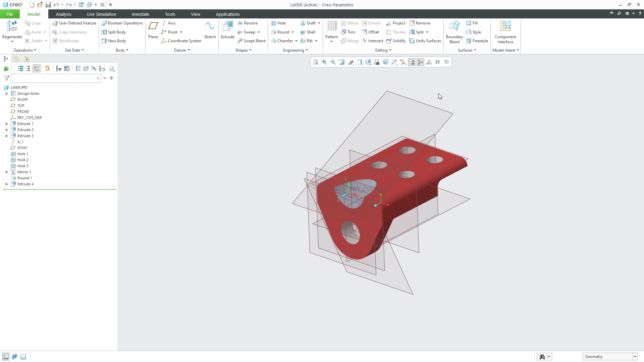The height and width of the screenshot is (362, 644).
Task: Click the Extrude tool icon
Action: 227,26
